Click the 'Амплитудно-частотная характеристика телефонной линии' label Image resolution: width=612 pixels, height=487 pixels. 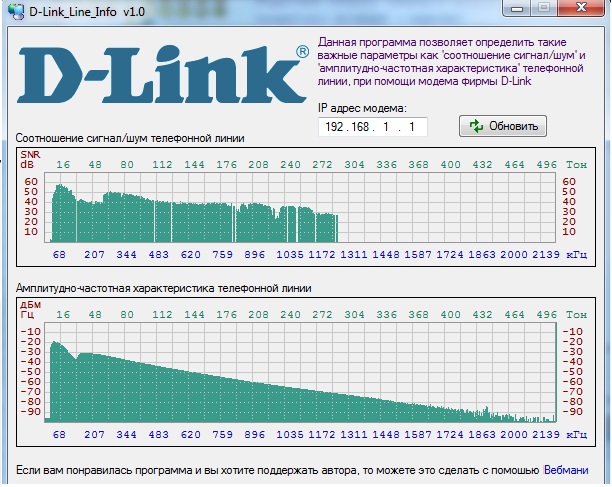[164, 288]
